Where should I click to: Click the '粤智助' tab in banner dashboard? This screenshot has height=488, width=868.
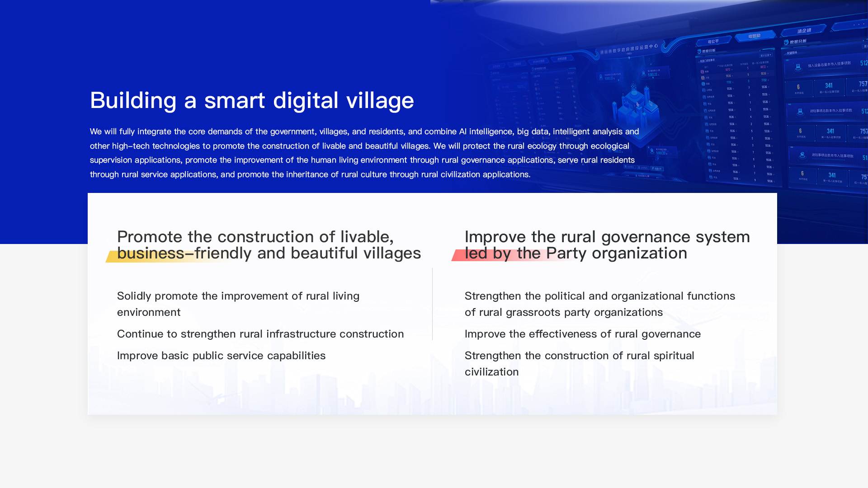coord(754,36)
